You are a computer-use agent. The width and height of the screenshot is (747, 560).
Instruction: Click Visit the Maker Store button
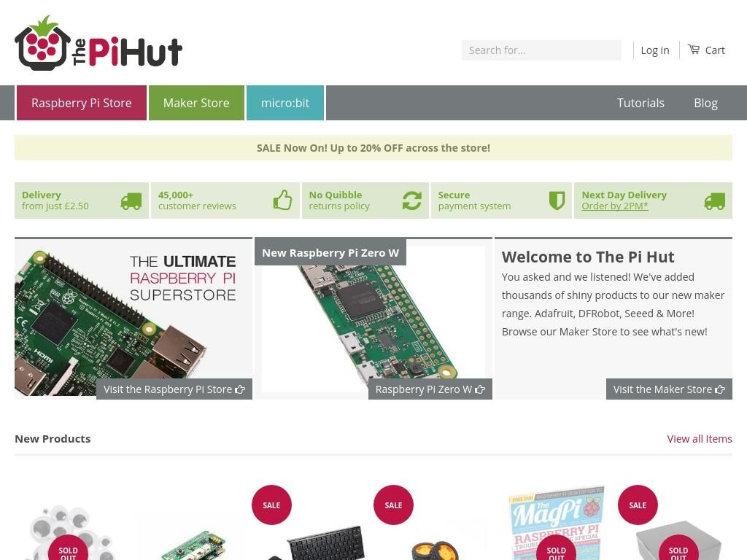point(669,389)
